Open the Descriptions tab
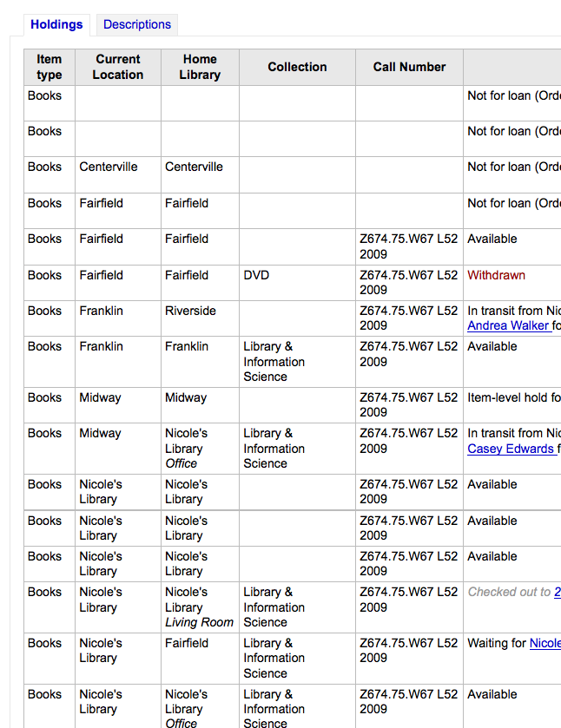The height and width of the screenshot is (728, 561). pos(136,24)
